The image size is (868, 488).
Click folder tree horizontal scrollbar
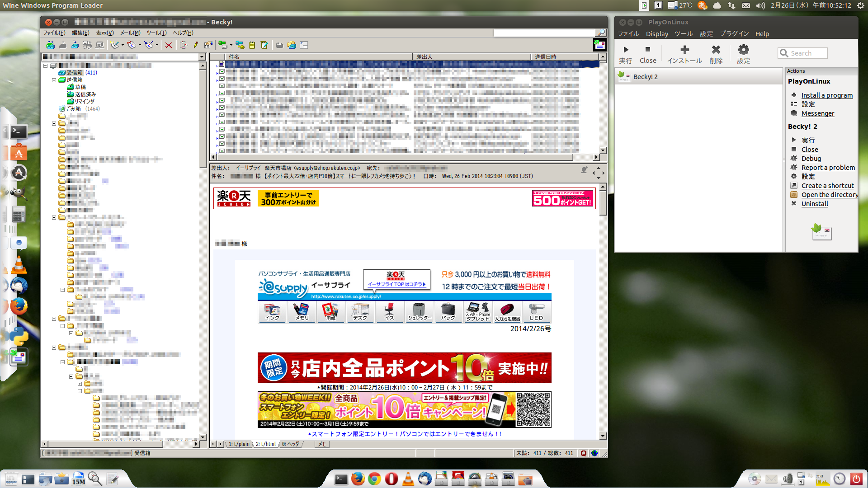[120, 444]
